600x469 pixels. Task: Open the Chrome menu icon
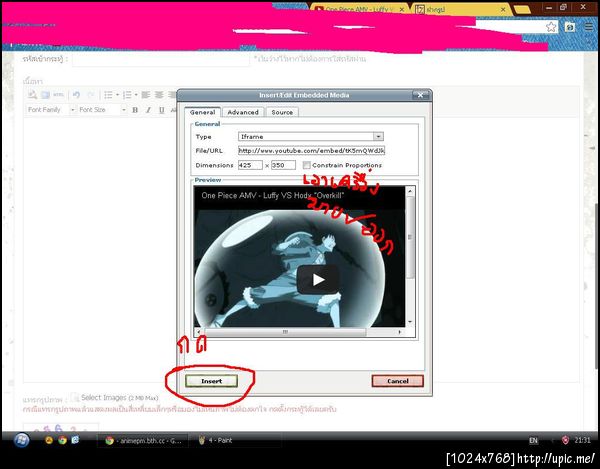coord(589,27)
